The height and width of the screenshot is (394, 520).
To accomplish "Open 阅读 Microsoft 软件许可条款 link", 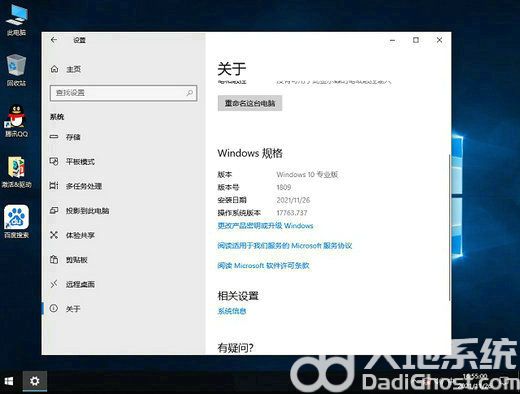I will 263,266.
